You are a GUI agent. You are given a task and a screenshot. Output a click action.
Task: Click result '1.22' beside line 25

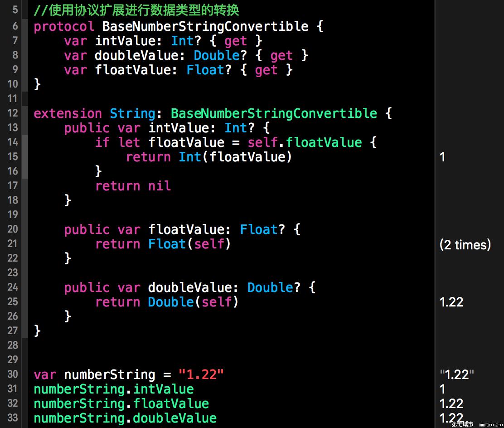tap(451, 302)
